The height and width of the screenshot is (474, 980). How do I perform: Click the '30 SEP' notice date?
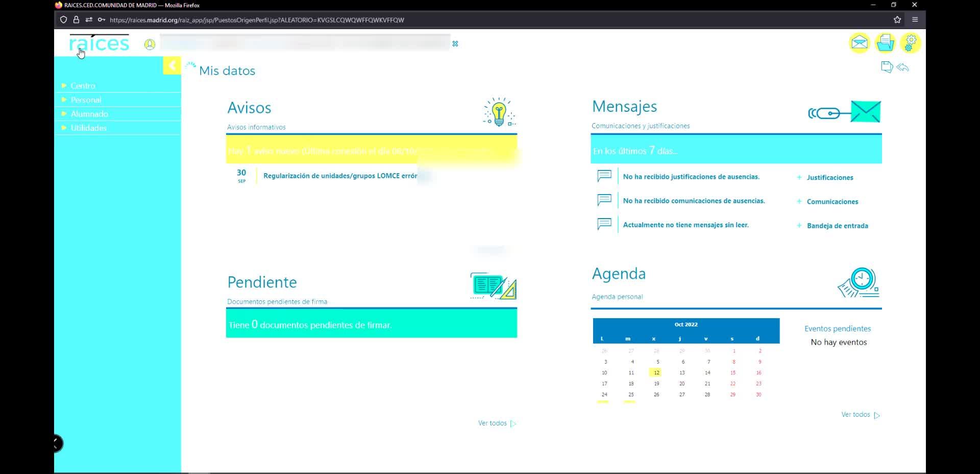point(241,176)
